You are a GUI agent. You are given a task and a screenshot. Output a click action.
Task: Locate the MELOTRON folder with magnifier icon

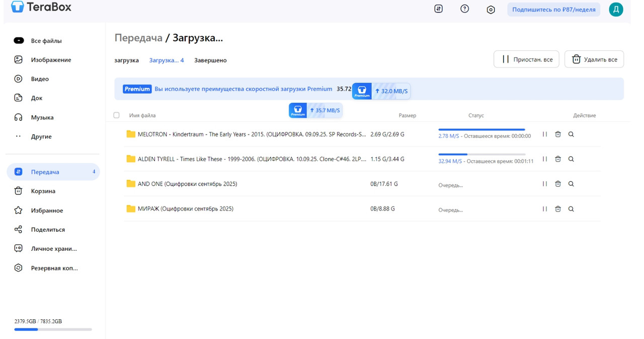[x=571, y=134]
